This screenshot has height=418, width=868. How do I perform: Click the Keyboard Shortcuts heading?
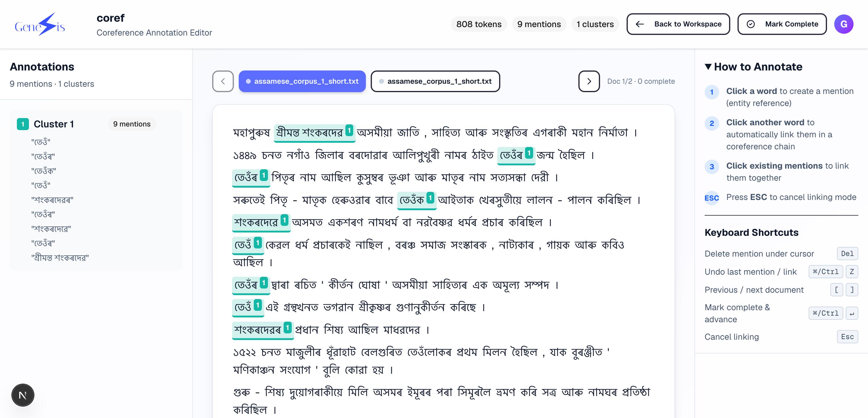751,232
